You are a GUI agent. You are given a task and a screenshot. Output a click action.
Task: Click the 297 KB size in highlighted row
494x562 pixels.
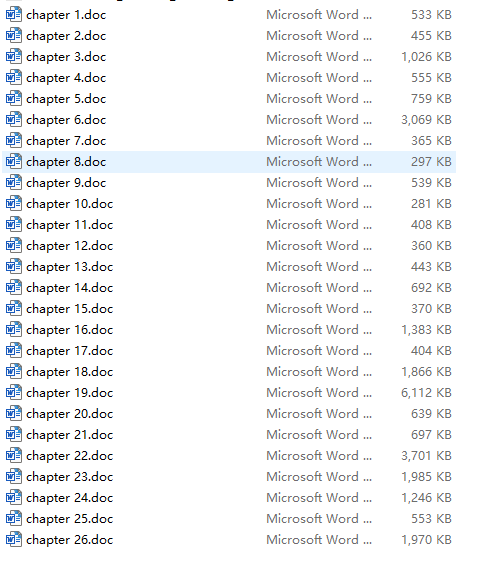(x=431, y=162)
